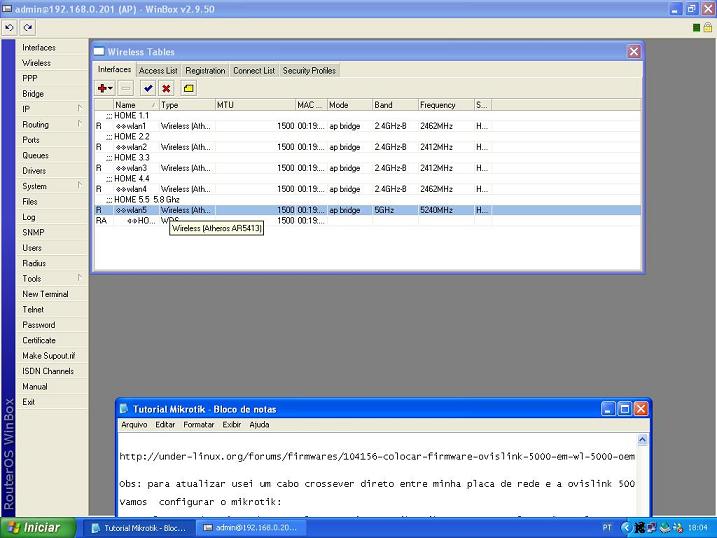Click the padlock icon in WinBox toolbar
The width and height of the screenshot is (717, 538).
[707, 27]
